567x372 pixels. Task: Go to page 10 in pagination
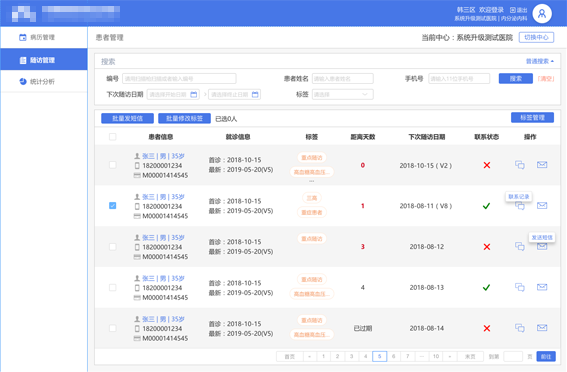[x=436, y=356]
